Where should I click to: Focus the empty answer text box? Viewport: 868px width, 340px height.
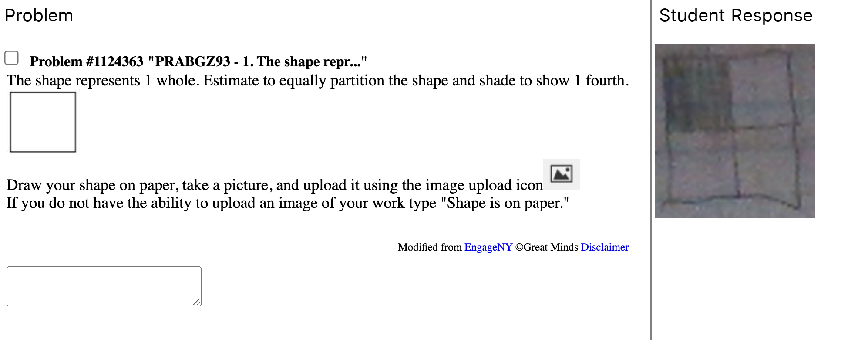coord(104,286)
